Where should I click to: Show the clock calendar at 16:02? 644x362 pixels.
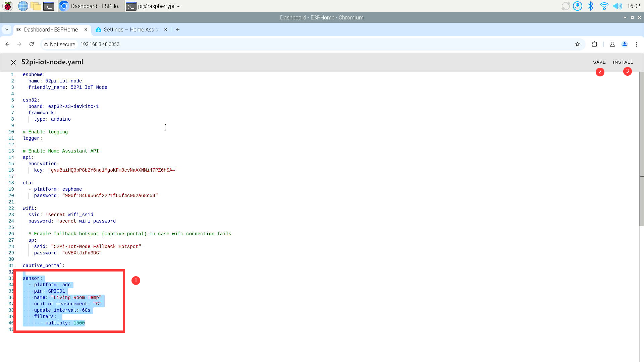tap(634, 6)
